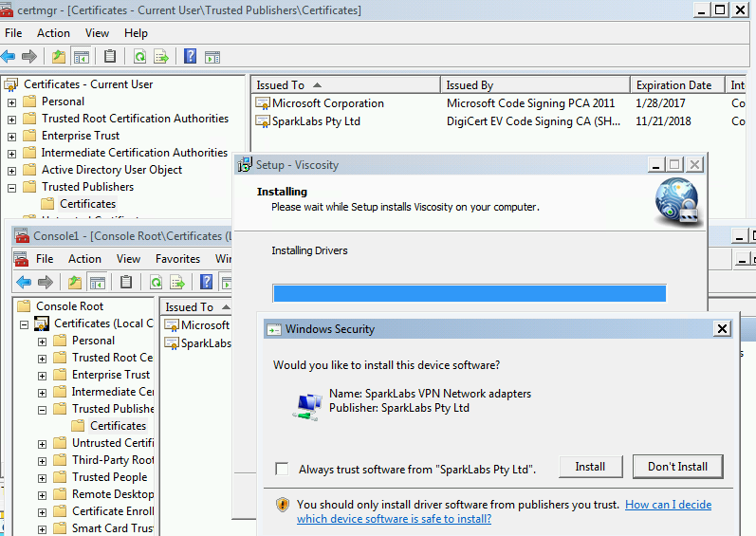The height and width of the screenshot is (536, 756).
Task: Open Action menu in Console1
Action: tap(84, 259)
